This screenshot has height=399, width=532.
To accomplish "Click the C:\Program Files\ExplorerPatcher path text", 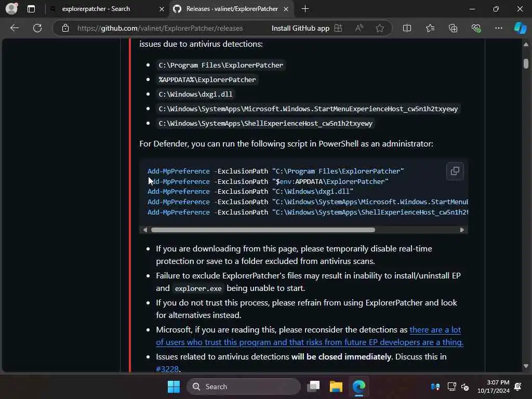I will click(220, 65).
